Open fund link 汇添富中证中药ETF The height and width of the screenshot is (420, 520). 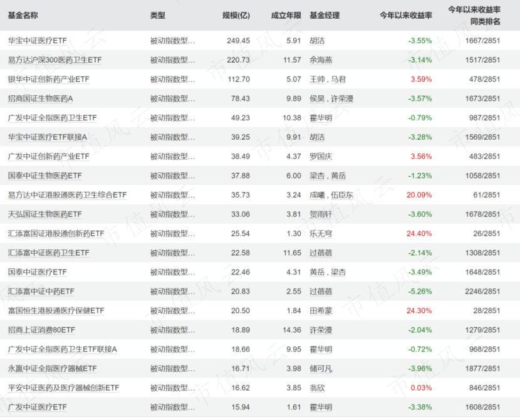click(41, 291)
